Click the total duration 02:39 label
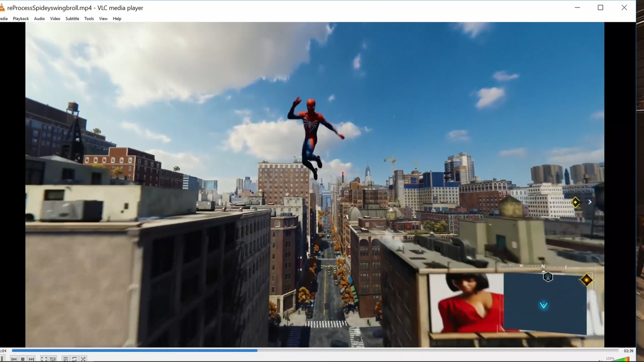This screenshot has height=362, width=644. (x=628, y=351)
